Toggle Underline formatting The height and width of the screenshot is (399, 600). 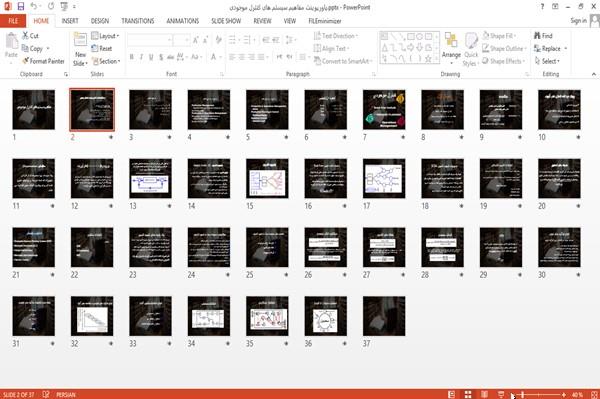(151, 57)
